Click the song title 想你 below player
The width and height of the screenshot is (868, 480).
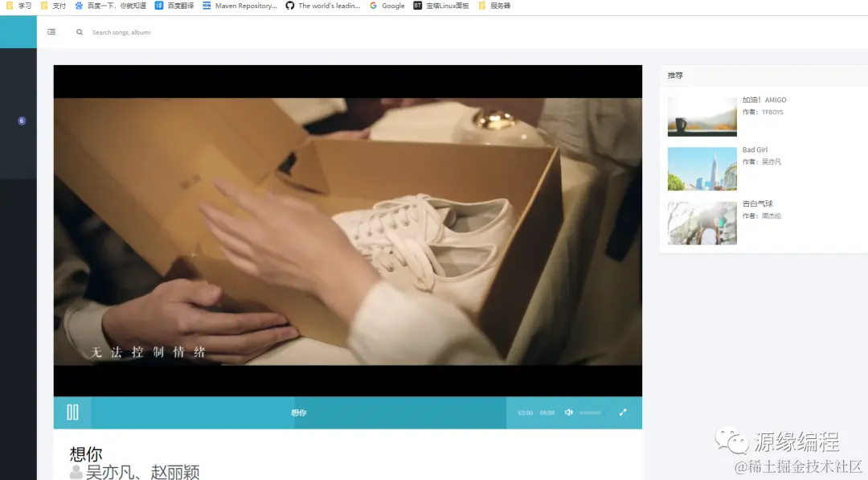click(86, 454)
